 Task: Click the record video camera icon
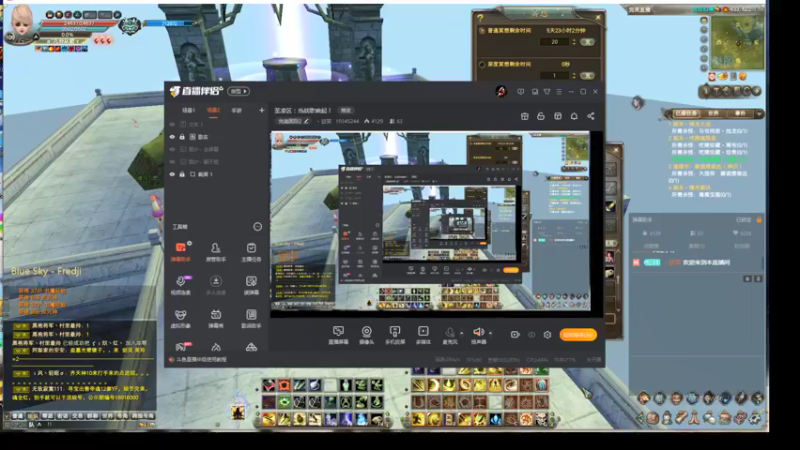point(515,335)
